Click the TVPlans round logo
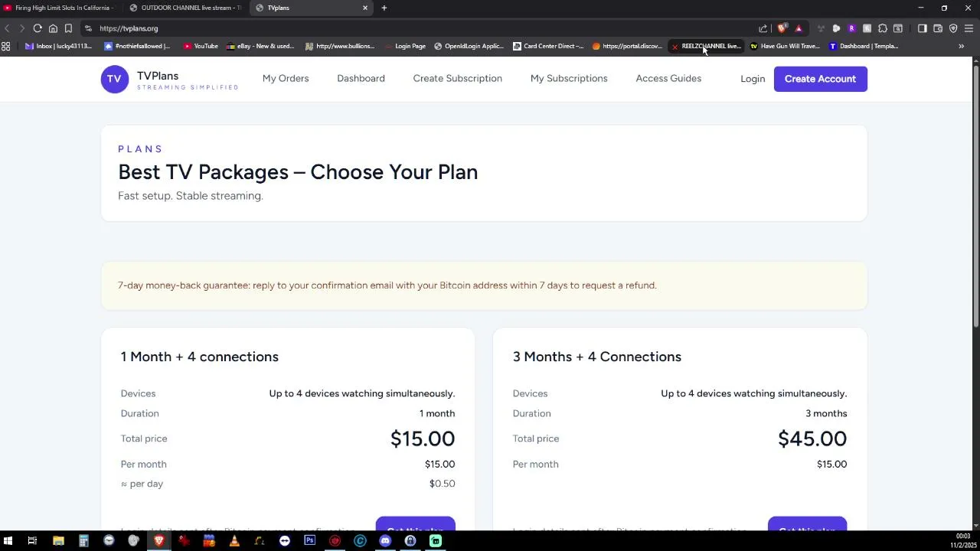 [x=115, y=79]
